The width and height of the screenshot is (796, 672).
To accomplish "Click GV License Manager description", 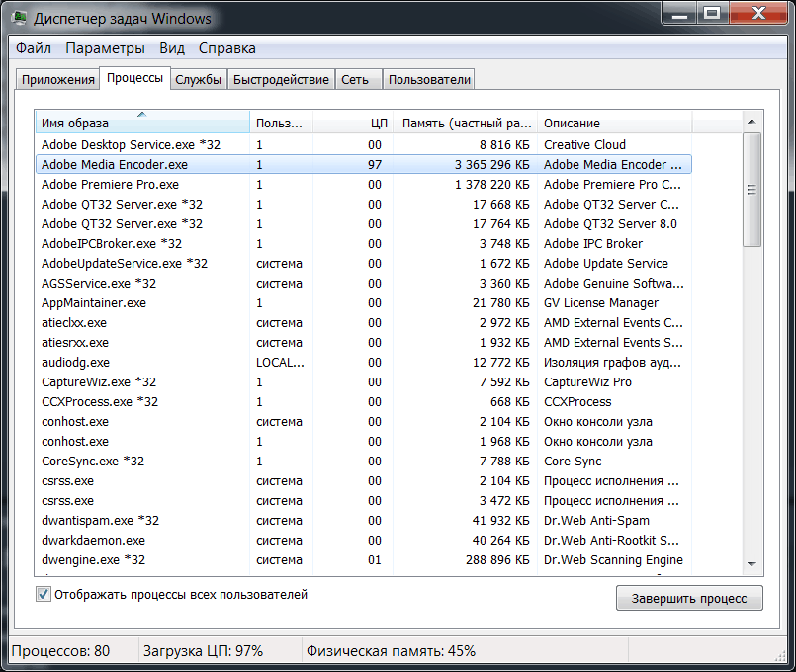I will [601, 303].
